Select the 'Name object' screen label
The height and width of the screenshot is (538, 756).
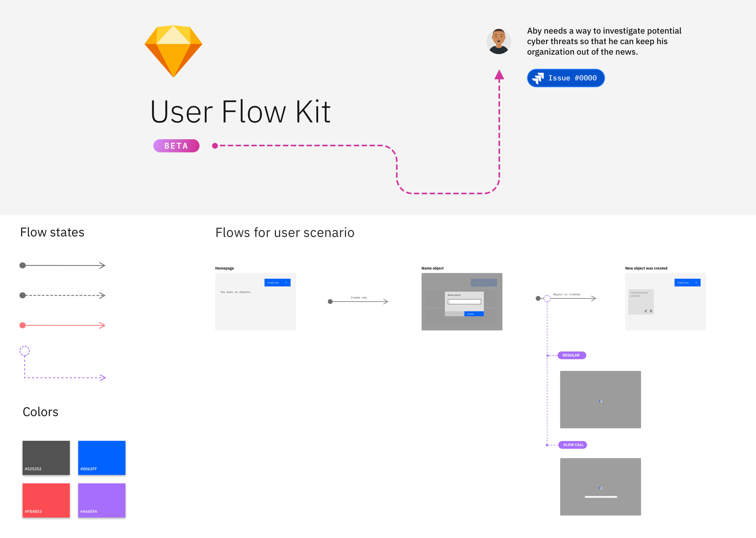[432, 268]
